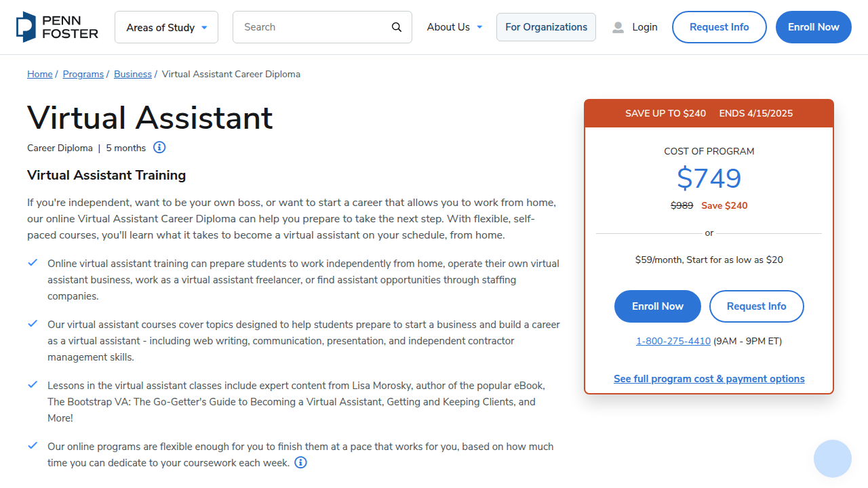
Task: Click Enroll Now in the header
Action: [813, 27]
